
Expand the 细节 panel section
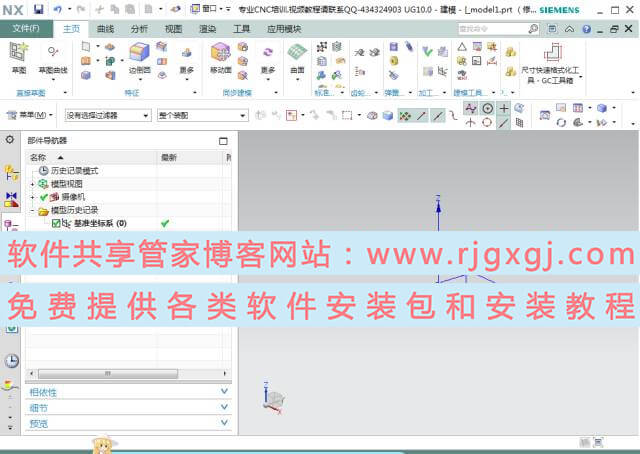tap(128, 407)
